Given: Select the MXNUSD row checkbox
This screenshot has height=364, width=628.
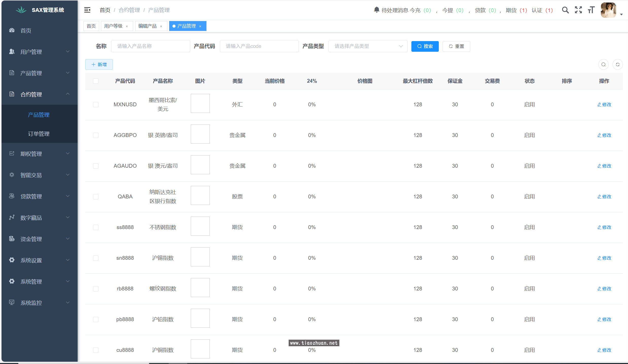Looking at the screenshot, I should click(96, 105).
